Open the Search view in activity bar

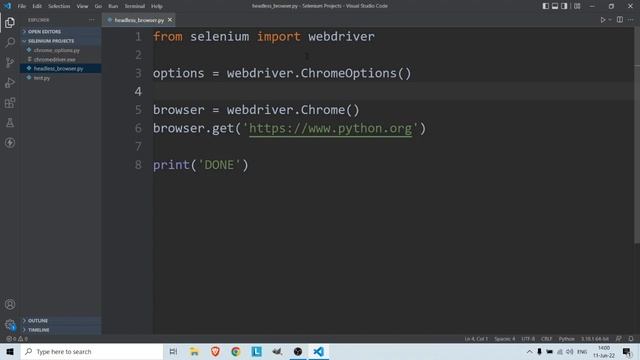(10, 42)
